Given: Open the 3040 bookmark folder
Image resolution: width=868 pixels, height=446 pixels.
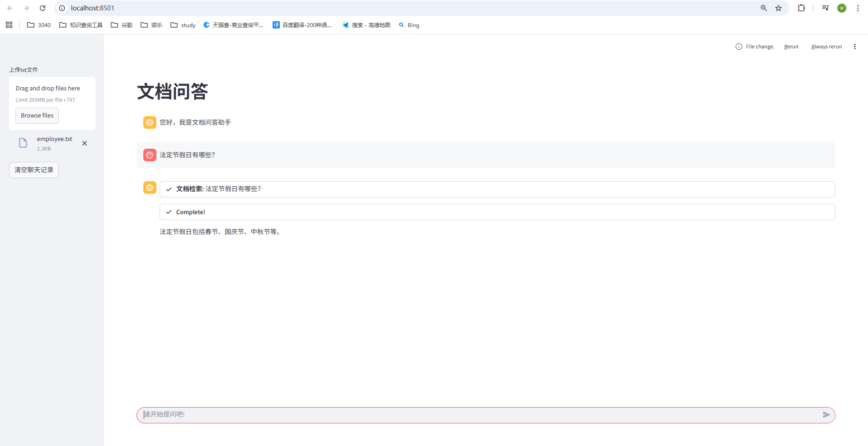Looking at the screenshot, I should click(x=39, y=25).
